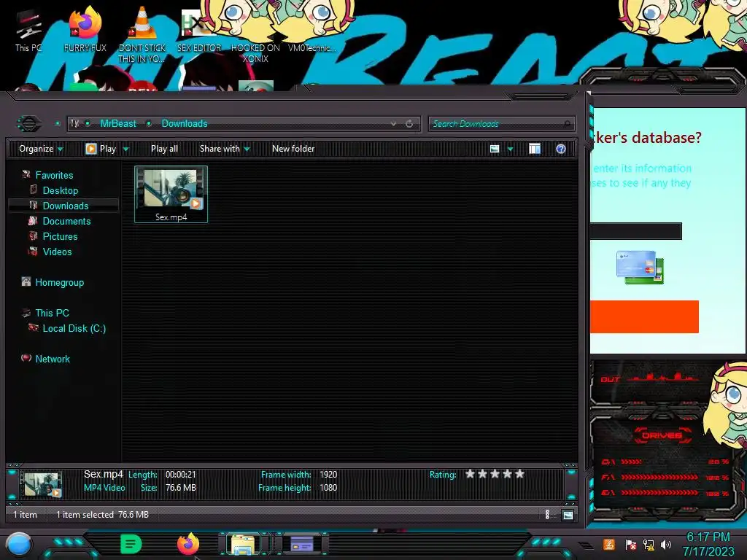Select the Sex.mp4 video thumbnail
Image resolution: width=747 pixels, height=560 pixels.
pyautogui.click(x=171, y=194)
